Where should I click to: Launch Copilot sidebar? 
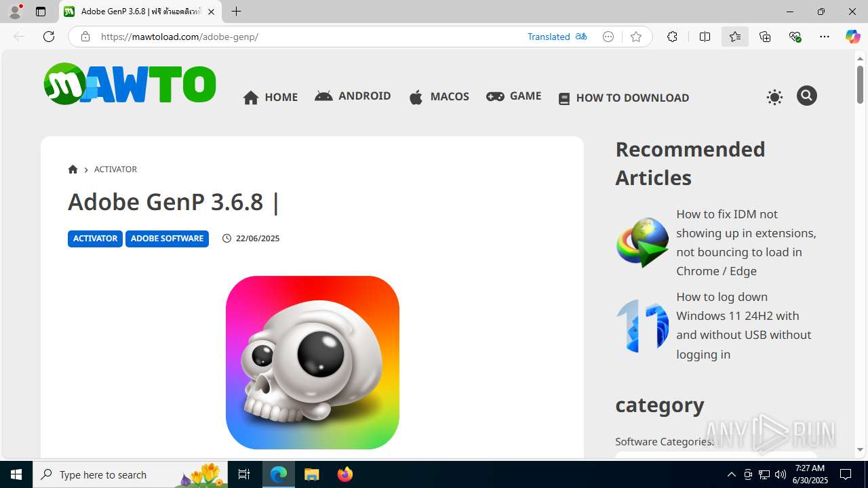click(x=852, y=37)
